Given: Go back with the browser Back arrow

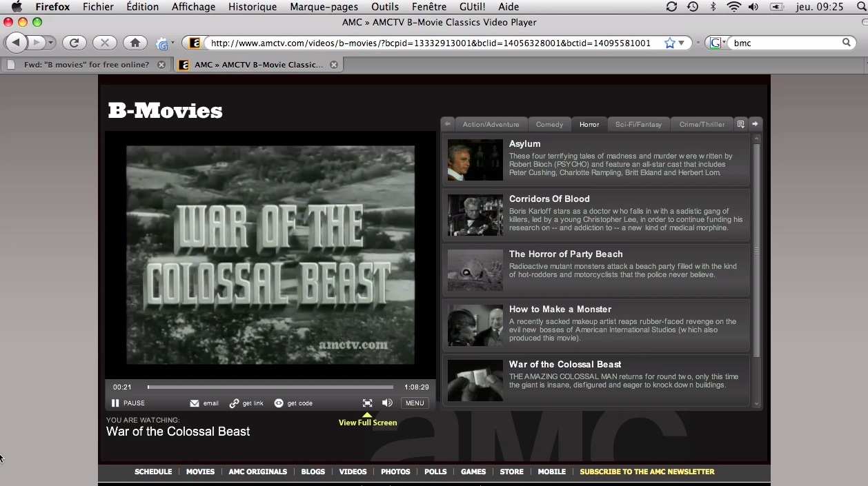Looking at the screenshot, I should click(16, 43).
